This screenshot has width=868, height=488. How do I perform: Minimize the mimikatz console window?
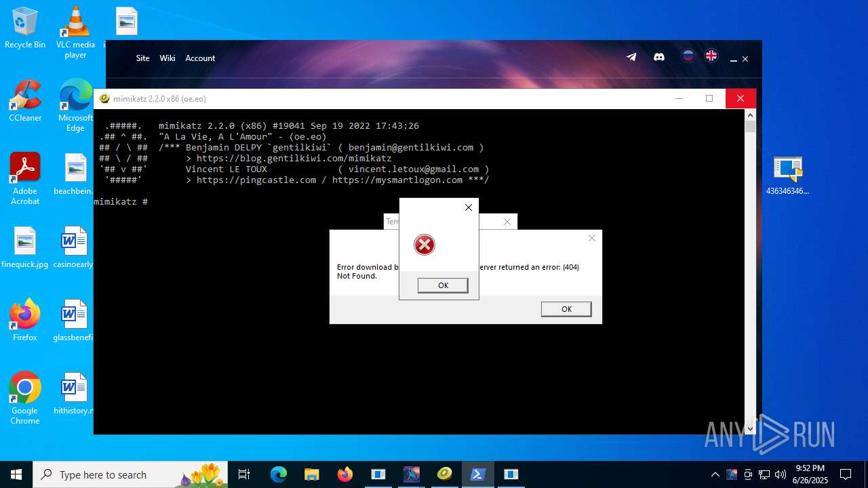pyautogui.click(x=678, y=98)
